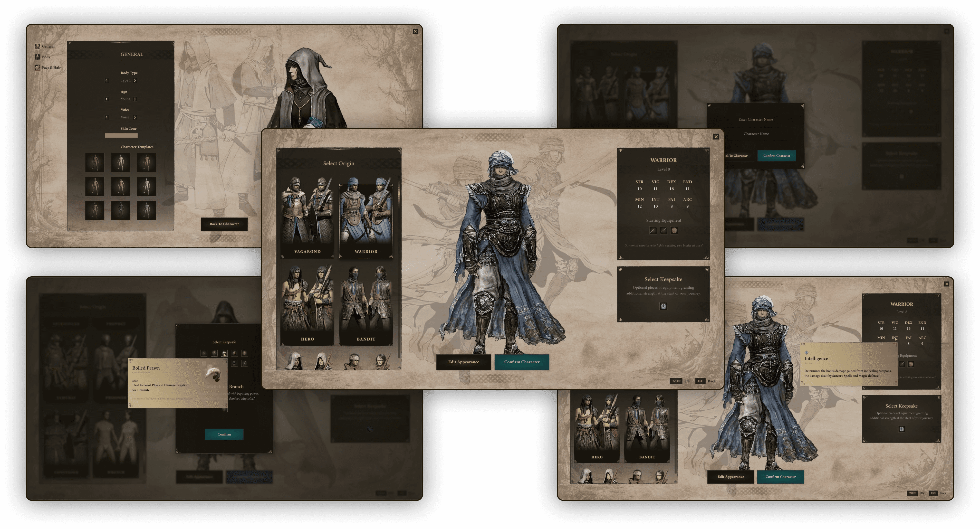Image resolution: width=980 pixels, height=529 pixels.
Task: Click the round shield starting equipment icon
Action: tap(674, 230)
